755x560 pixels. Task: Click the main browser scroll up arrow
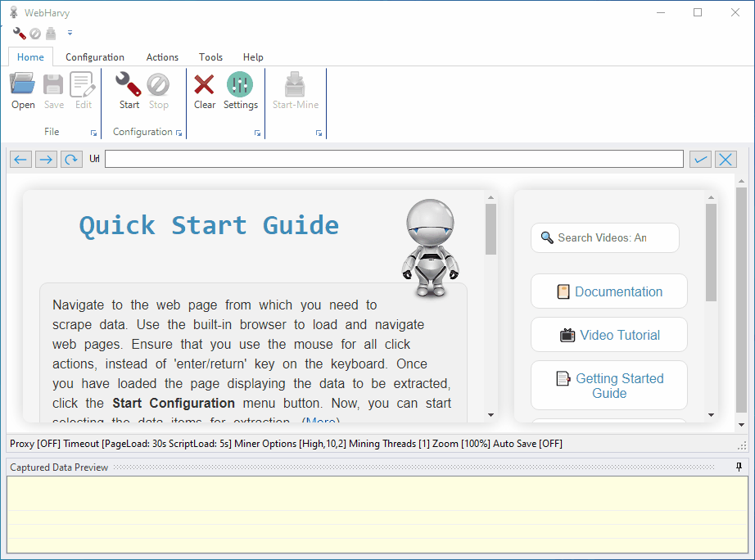[742, 181]
